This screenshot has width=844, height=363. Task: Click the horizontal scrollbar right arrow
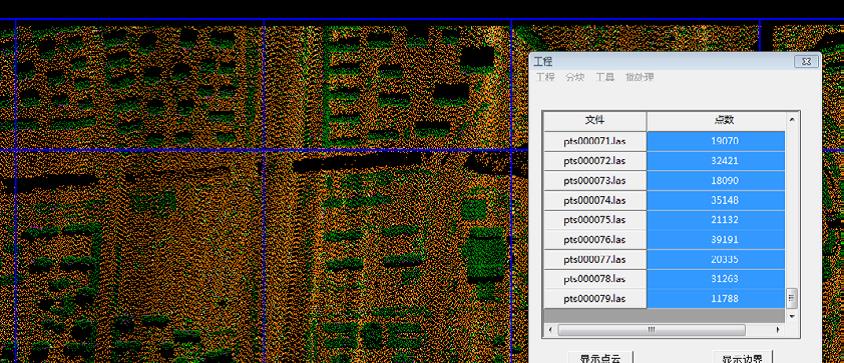click(x=778, y=330)
